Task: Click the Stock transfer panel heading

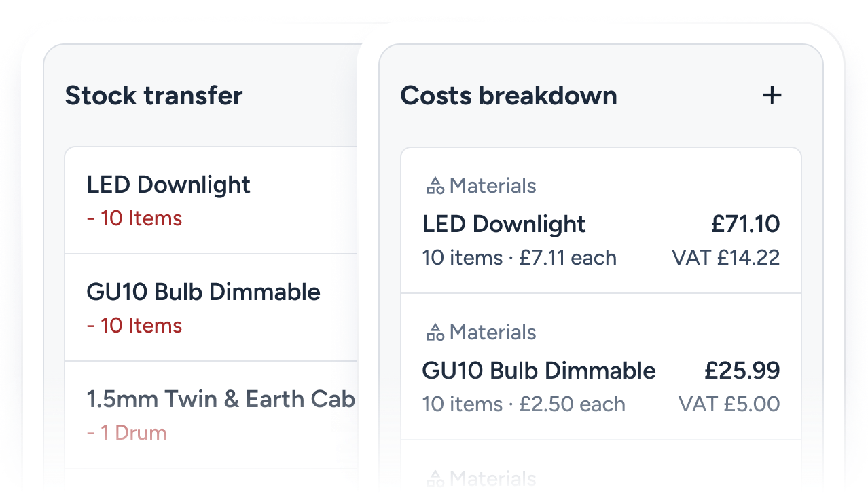Action: [x=153, y=96]
